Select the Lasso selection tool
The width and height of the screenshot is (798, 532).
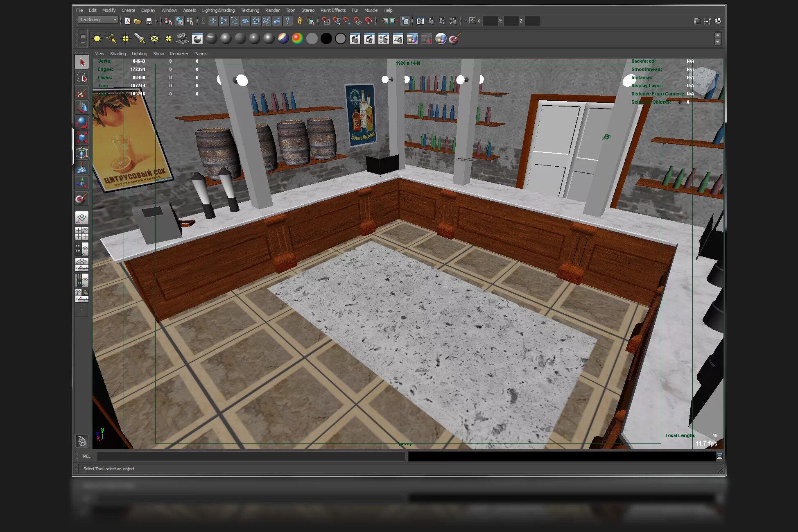click(x=82, y=77)
